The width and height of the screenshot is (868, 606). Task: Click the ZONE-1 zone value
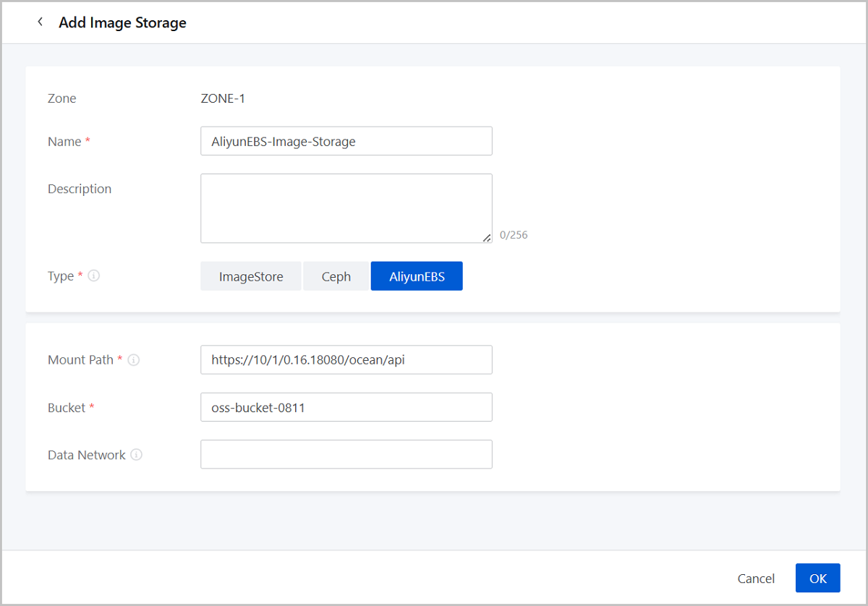coord(223,98)
